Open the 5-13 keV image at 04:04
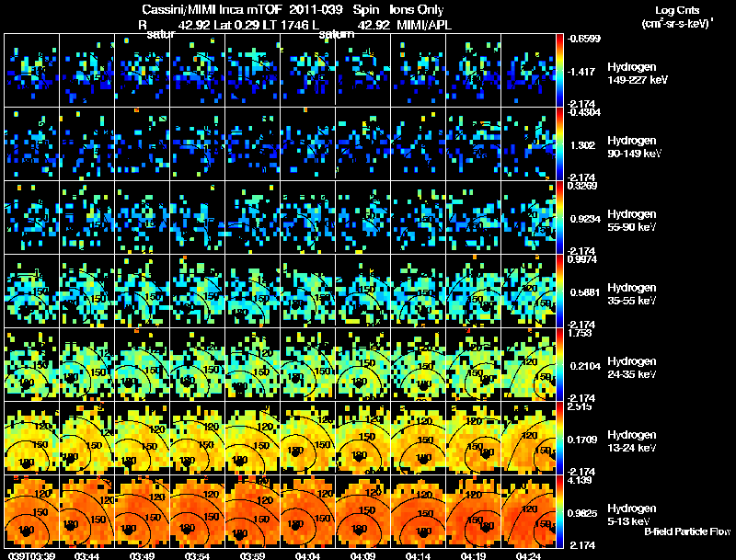Viewport: 736px width, 560px height. (x=308, y=511)
